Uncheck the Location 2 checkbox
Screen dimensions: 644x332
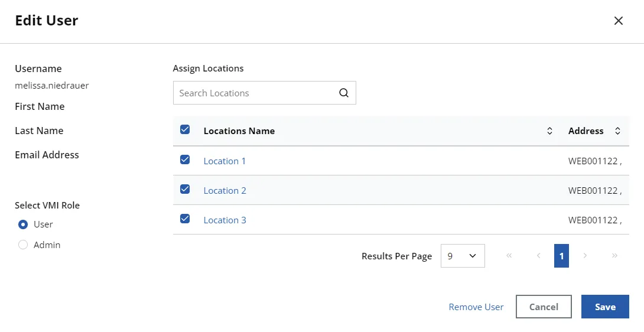[x=185, y=189]
